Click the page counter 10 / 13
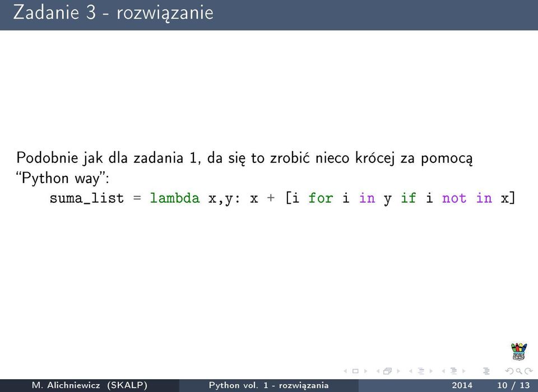Screen dimensions: 538x392 point(513,385)
